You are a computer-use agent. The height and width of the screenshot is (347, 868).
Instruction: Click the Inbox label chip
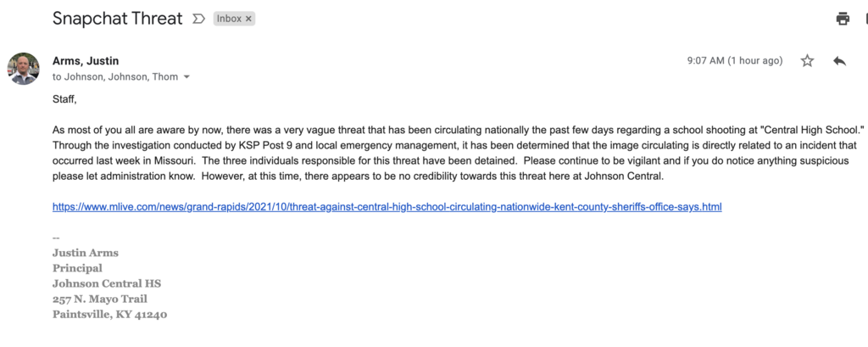[229, 19]
